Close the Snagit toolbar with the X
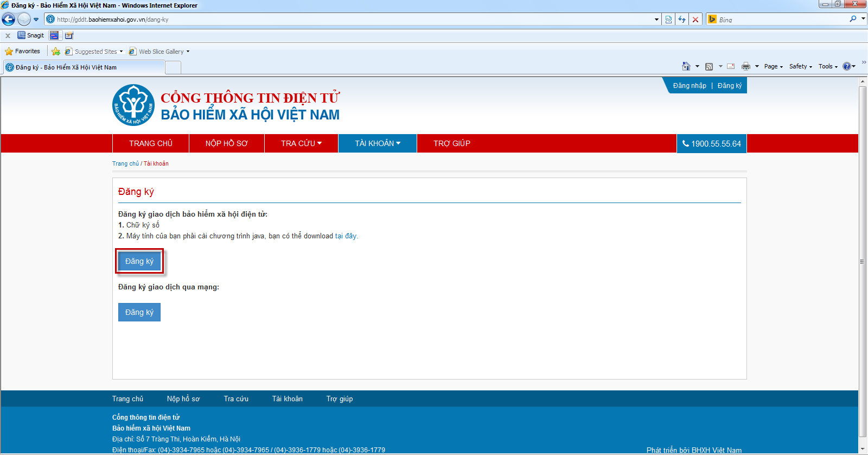The image size is (868, 455). tap(8, 36)
